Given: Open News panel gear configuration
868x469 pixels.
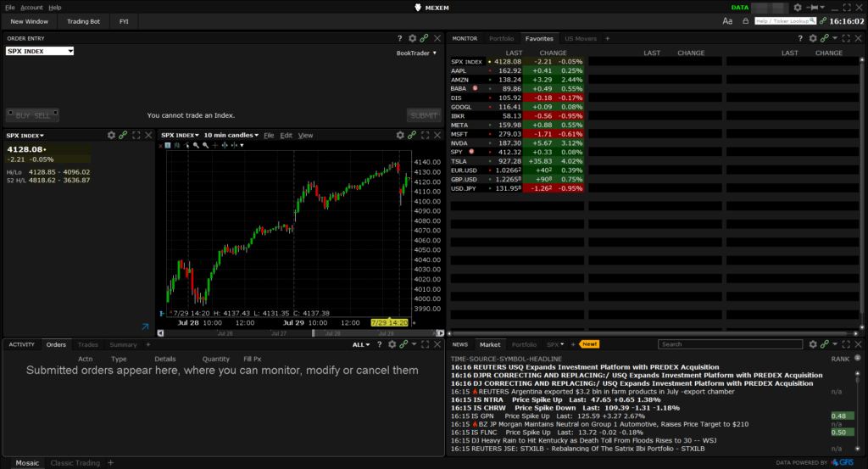Looking at the screenshot, I should (812, 344).
